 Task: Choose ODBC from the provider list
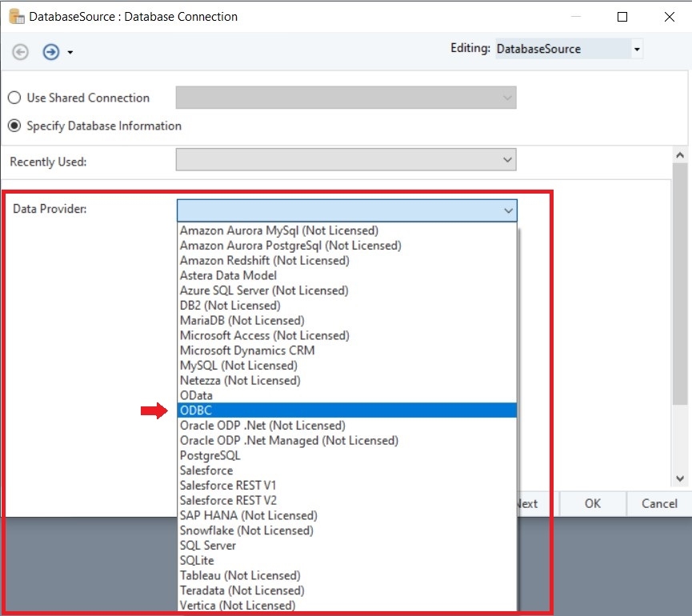(x=196, y=410)
